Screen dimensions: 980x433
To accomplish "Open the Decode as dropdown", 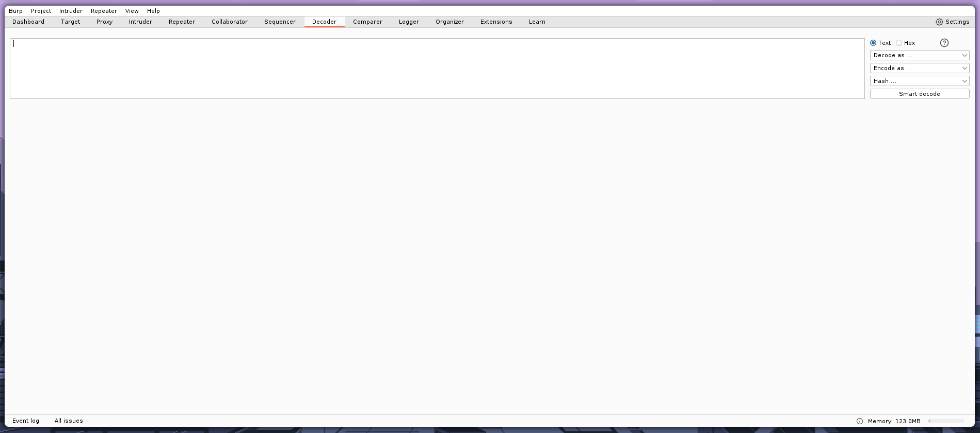I will tap(920, 55).
